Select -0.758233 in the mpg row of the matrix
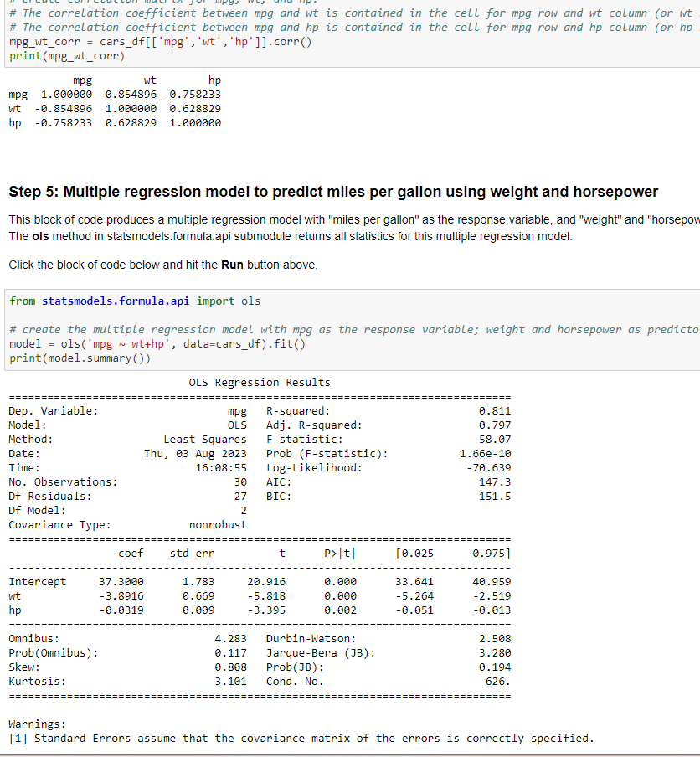The image size is (700, 757). pyautogui.click(x=192, y=95)
